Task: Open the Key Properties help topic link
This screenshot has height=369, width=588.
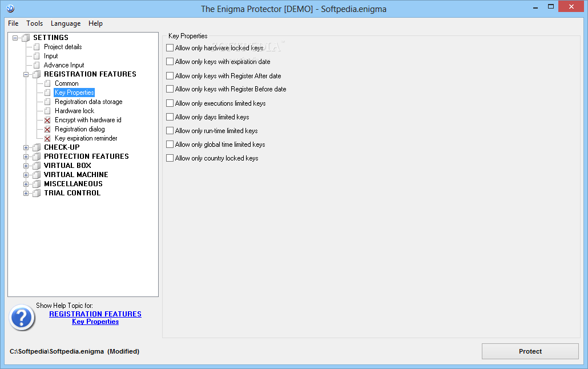Action: pyautogui.click(x=95, y=322)
